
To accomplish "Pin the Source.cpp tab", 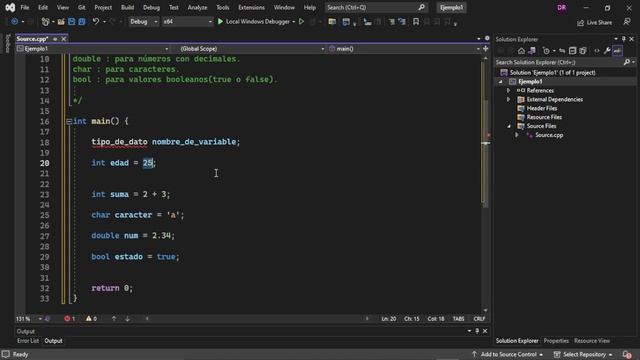I will coord(55,39).
